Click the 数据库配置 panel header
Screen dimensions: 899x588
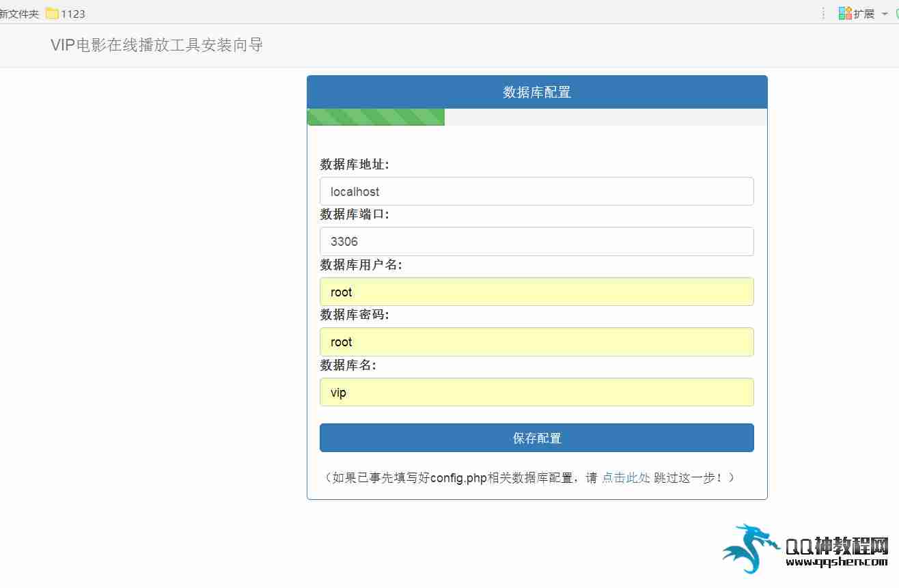537,92
